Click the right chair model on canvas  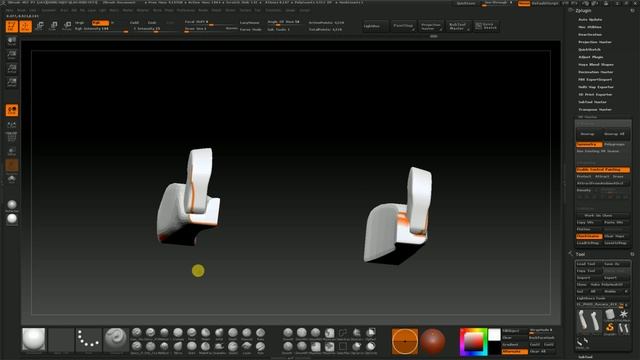(x=398, y=215)
